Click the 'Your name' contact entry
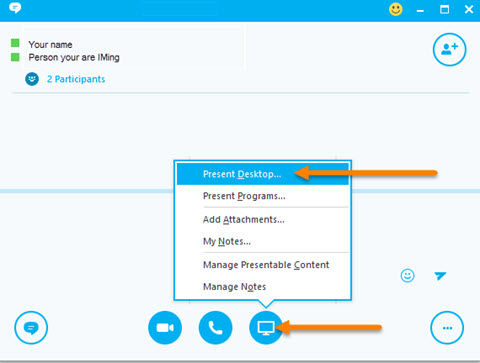The width and height of the screenshot is (480, 363). [x=50, y=44]
